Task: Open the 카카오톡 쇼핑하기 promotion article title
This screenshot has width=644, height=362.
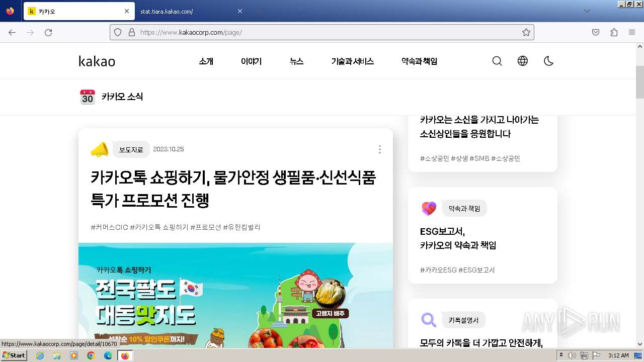Action: tap(233, 189)
